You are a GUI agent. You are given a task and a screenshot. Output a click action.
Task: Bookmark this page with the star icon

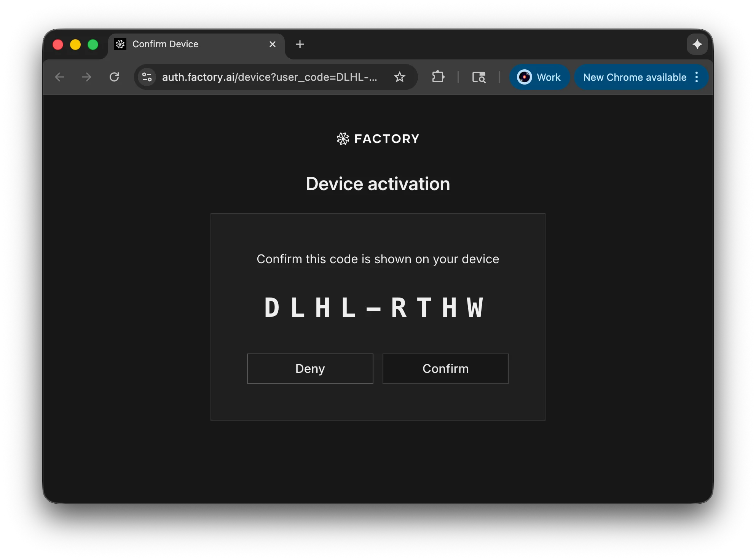[x=399, y=77]
